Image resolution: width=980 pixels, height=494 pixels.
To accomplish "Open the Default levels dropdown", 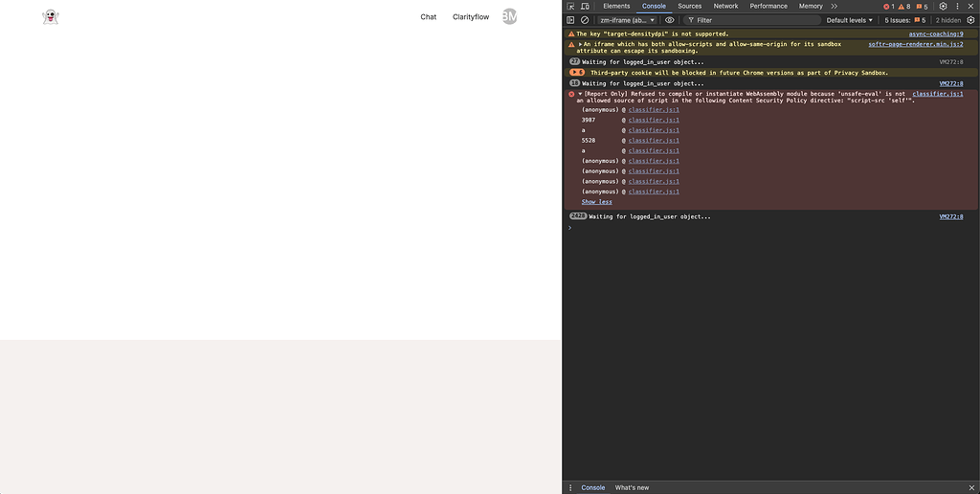I will (x=850, y=20).
